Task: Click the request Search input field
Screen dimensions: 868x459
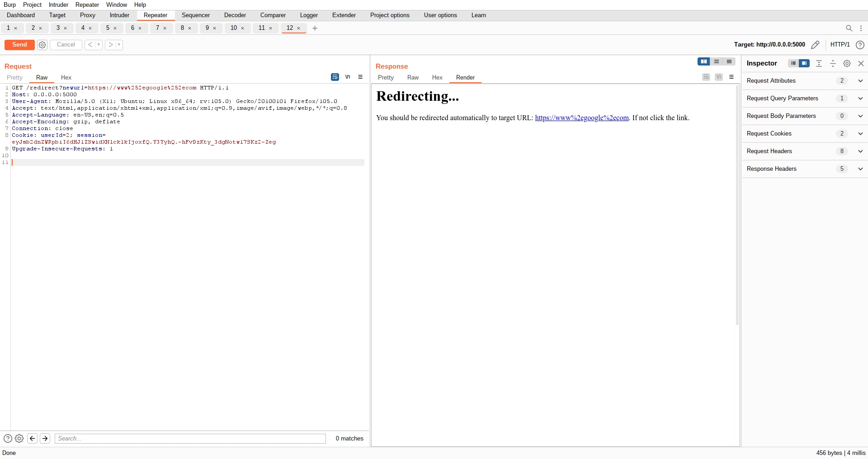Action: [190, 438]
